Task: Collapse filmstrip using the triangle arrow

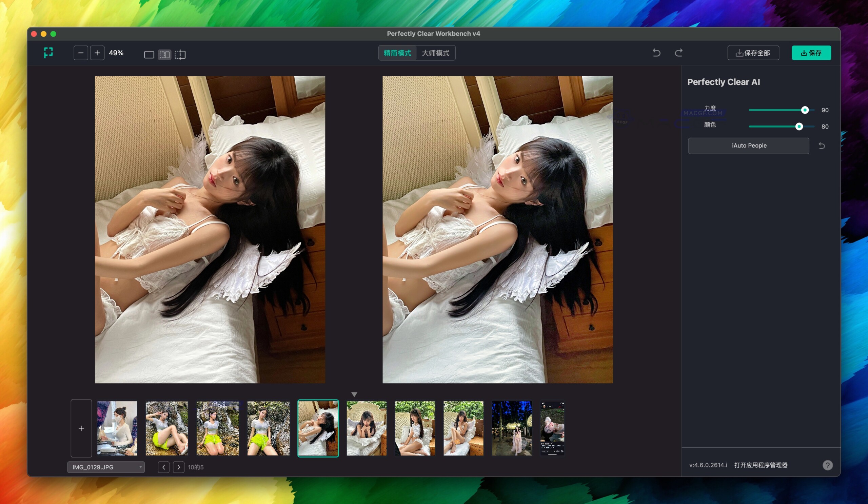Action: (354, 394)
